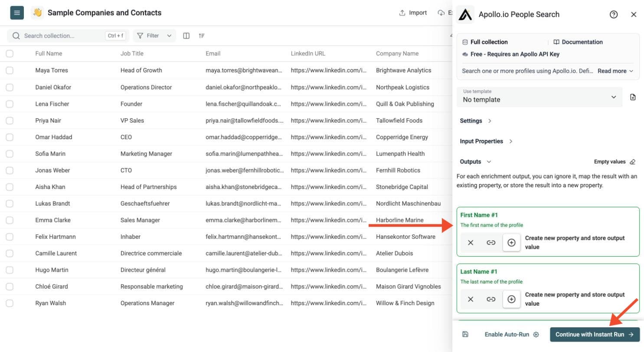This screenshot has width=644, height=352.
Task: Ignore First Name #1 output with X icon
Action: coord(471,243)
